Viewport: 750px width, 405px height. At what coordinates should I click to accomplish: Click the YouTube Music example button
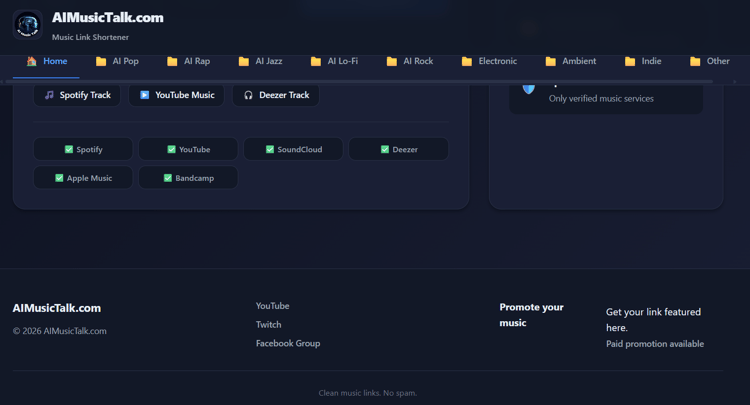pyautogui.click(x=176, y=95)
